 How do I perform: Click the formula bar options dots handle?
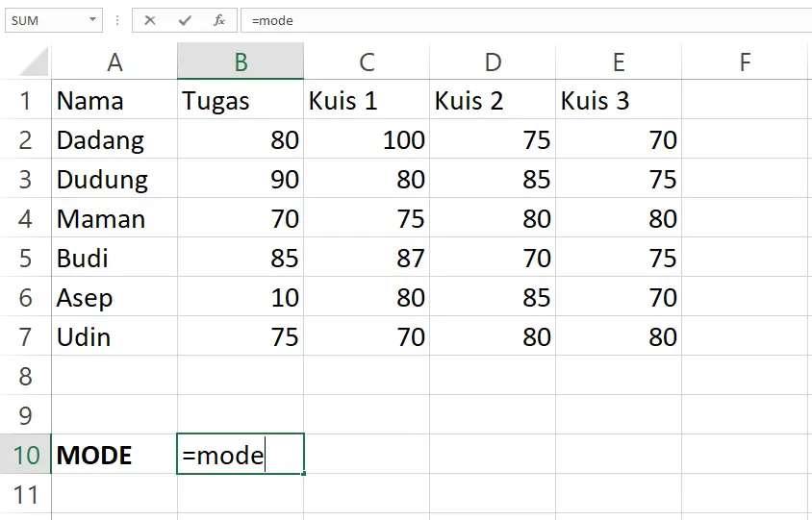[117, 20]
